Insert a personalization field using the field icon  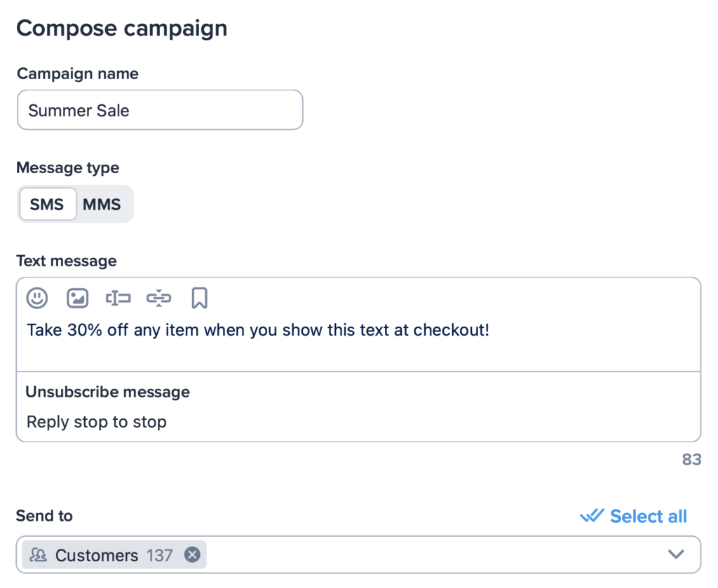click(x=118, y=298)
